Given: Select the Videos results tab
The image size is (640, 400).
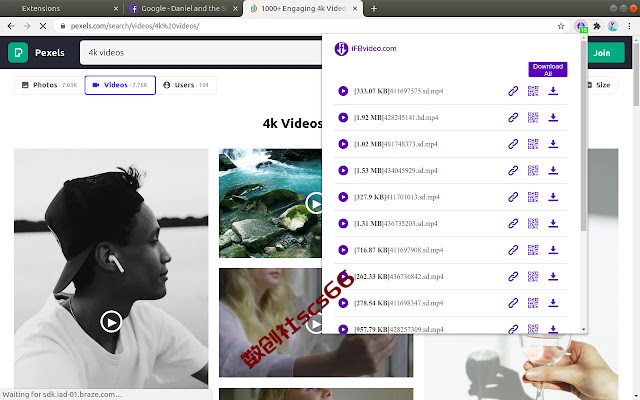Looking at the screenshot, I should point(120,85).
